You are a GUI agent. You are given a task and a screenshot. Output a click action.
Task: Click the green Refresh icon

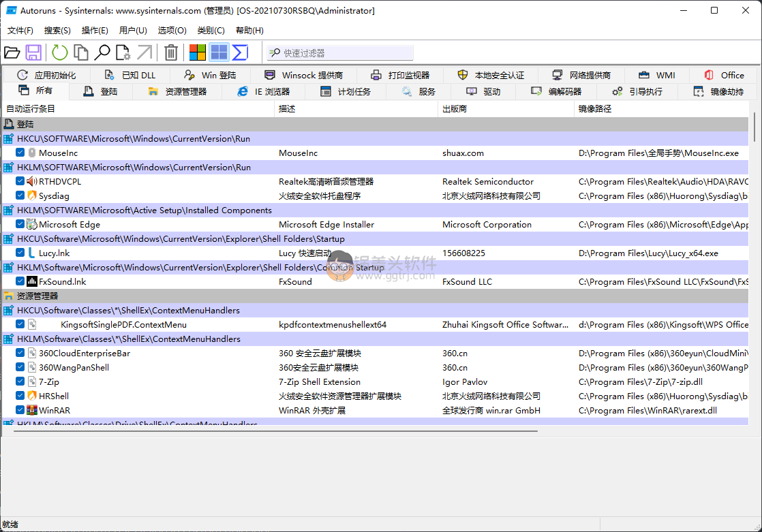(x=60, y=52)
